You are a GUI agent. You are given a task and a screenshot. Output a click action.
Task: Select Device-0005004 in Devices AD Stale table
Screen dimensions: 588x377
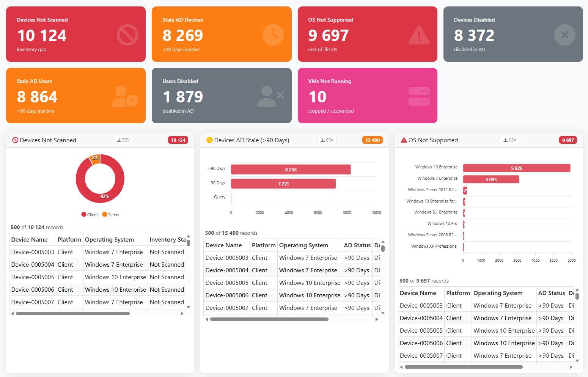[227, 270]
